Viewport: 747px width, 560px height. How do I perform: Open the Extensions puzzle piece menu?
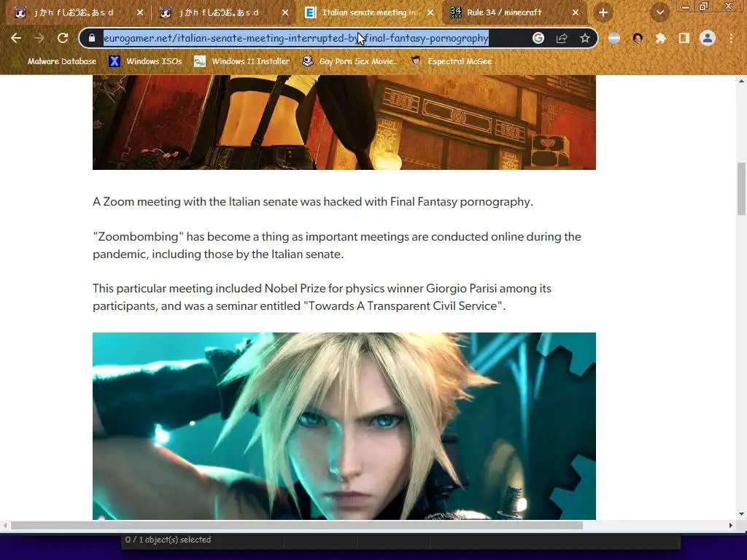661,38
